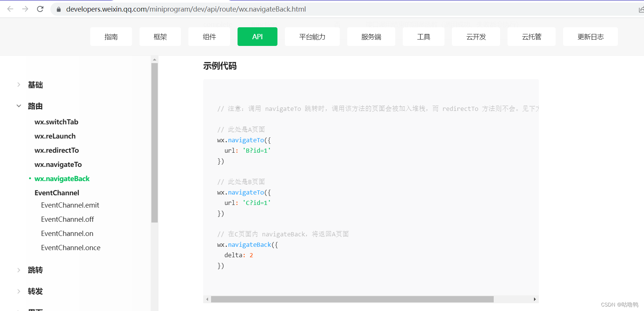644x311 pixels.
Task: Open the 更新日志 tab
Action: (x=590, y=37)
